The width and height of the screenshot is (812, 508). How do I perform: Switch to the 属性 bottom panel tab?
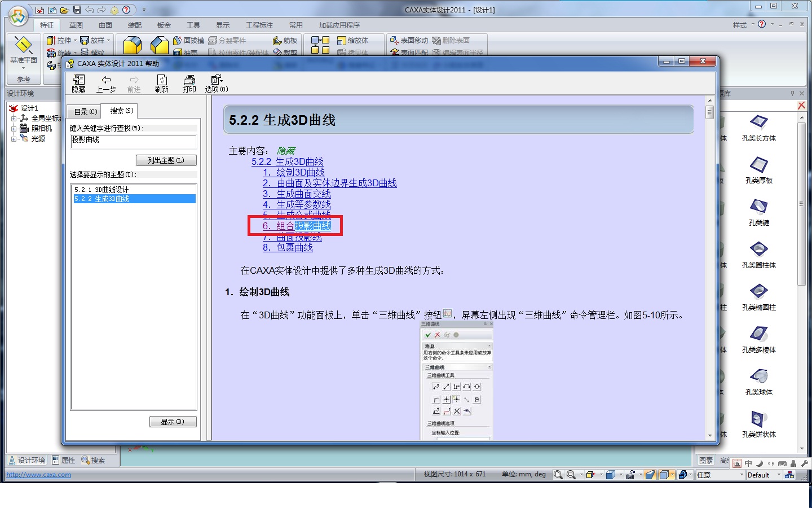coord(64,461)
